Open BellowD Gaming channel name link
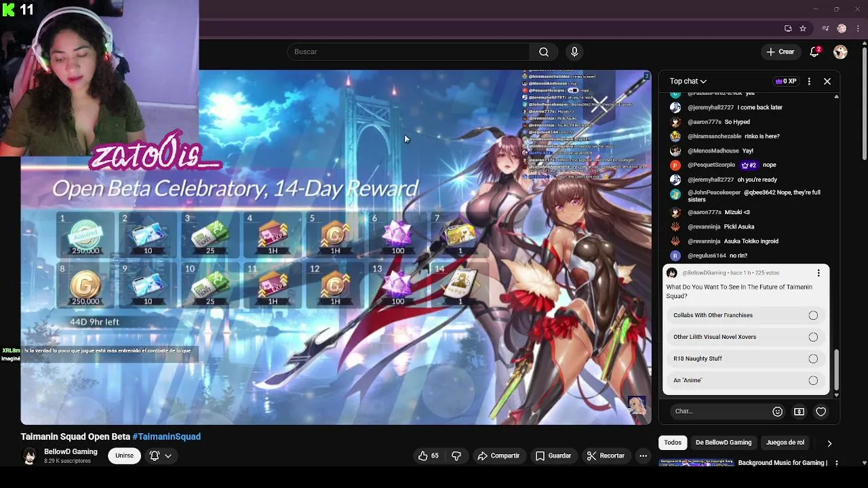This screenshot has height=488, width=868. click(x=71, y=452)
